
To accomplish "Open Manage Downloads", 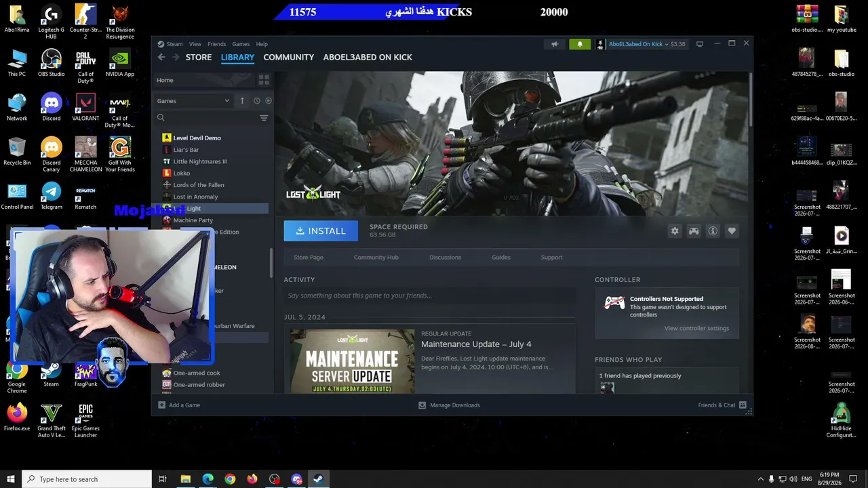I will [x=449, y=405].
